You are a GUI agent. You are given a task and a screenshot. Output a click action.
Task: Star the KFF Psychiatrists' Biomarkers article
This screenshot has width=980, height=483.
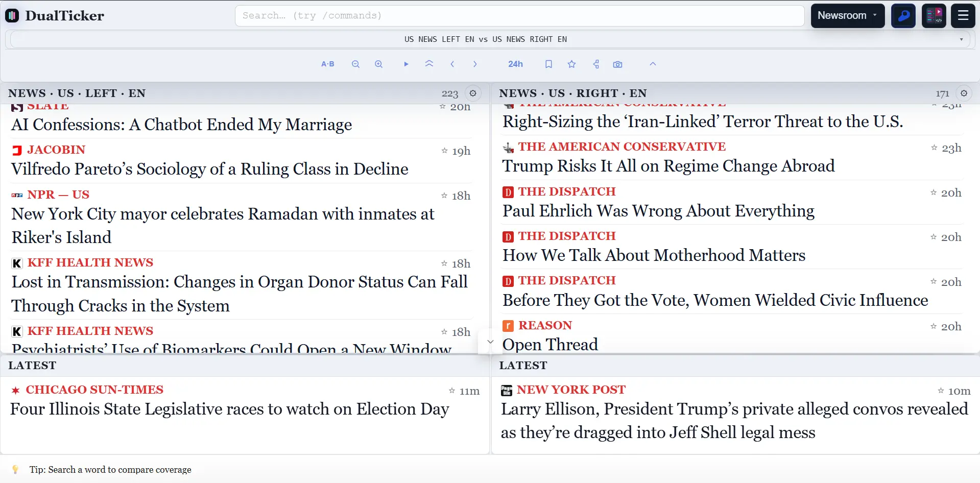click(x=444, y=332)
